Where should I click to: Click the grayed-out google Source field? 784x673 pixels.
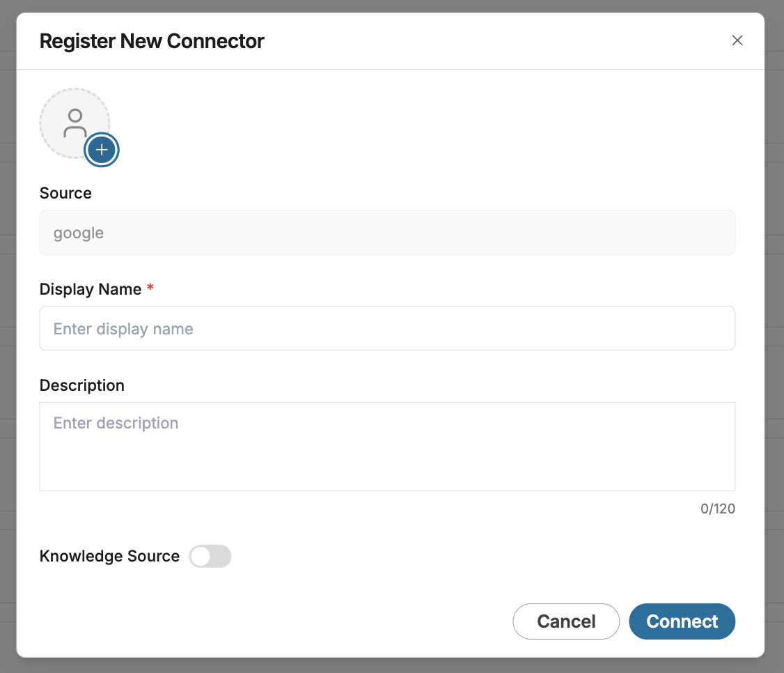pos(387,233)
